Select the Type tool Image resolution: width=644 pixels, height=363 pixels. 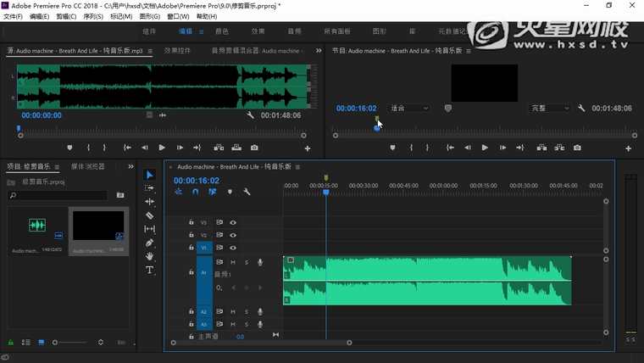[x=150, y=271]
